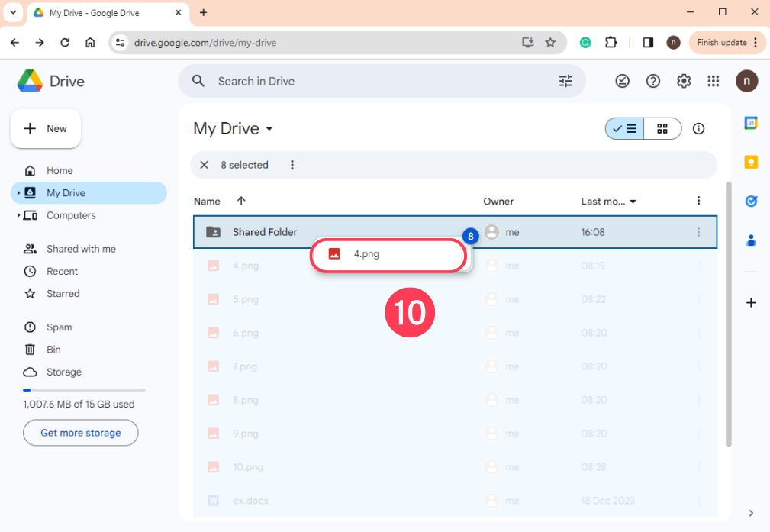
Task: Open the Grammarly extension icon
Action: 585,43
